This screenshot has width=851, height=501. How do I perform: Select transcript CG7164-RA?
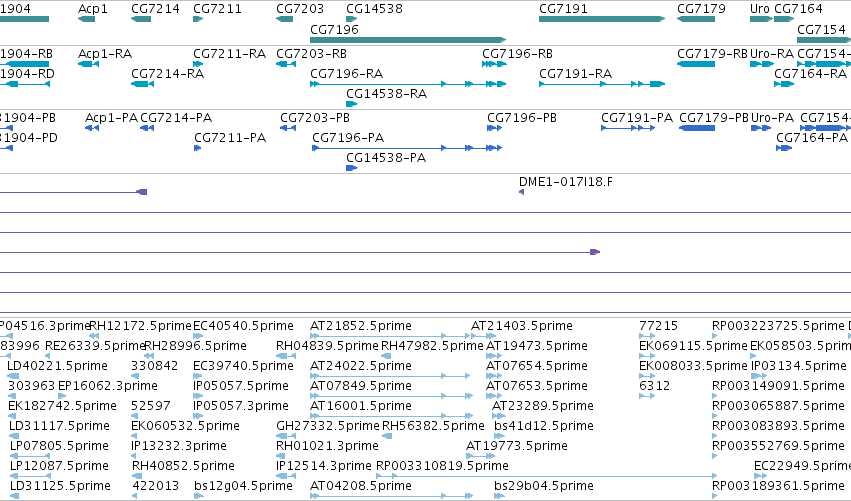(811, 74)
